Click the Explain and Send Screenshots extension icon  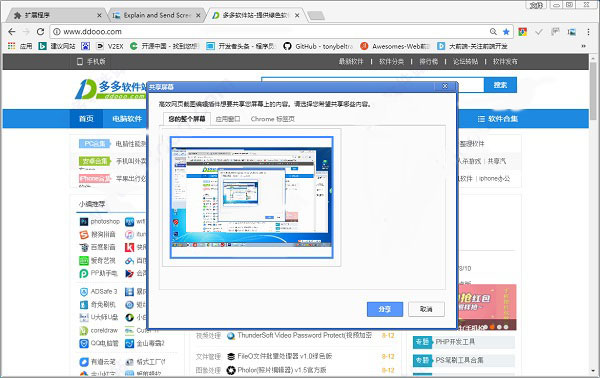pos(572,32)
